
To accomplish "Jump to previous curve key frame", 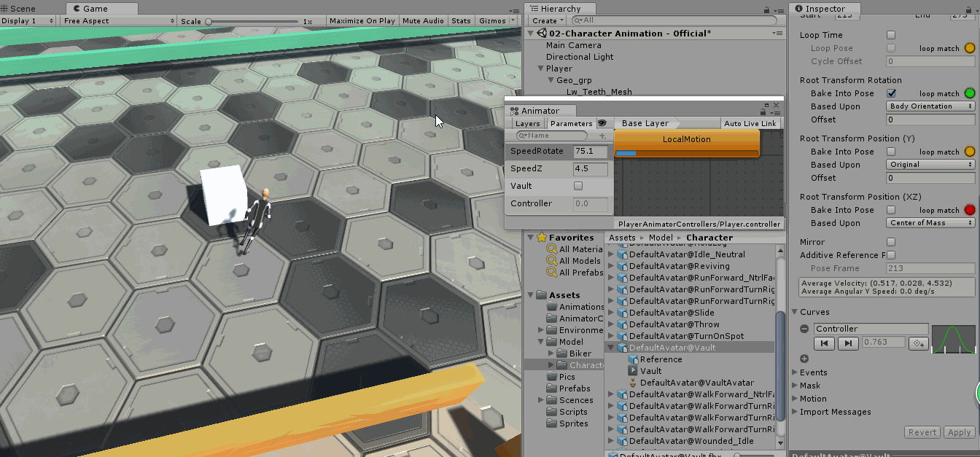I will (824, 343).
